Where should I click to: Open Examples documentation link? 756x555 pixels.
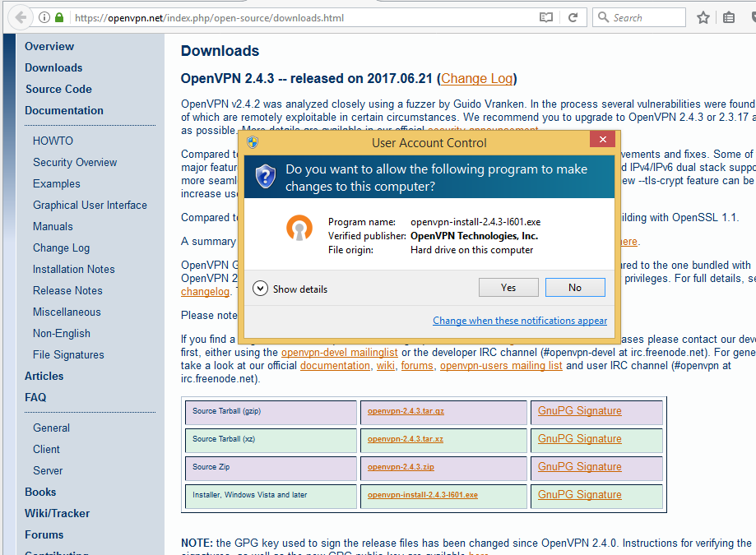[x=57, y=183]
